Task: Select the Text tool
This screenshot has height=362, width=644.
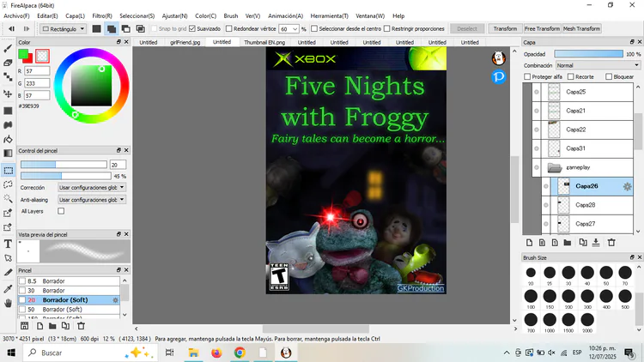Action: (8, 244)
